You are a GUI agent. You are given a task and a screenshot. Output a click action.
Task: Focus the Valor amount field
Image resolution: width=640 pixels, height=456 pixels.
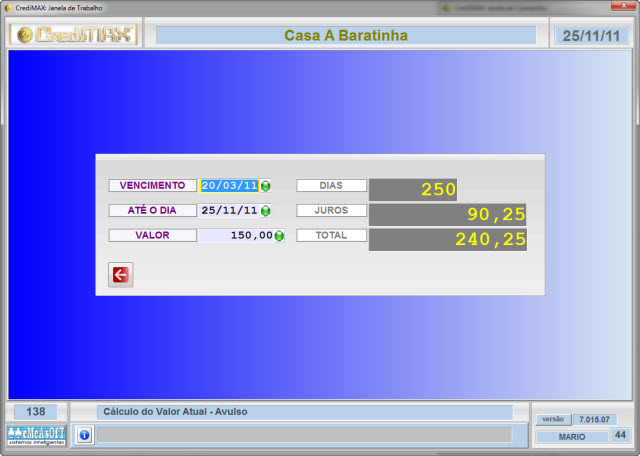coord(236,236)
